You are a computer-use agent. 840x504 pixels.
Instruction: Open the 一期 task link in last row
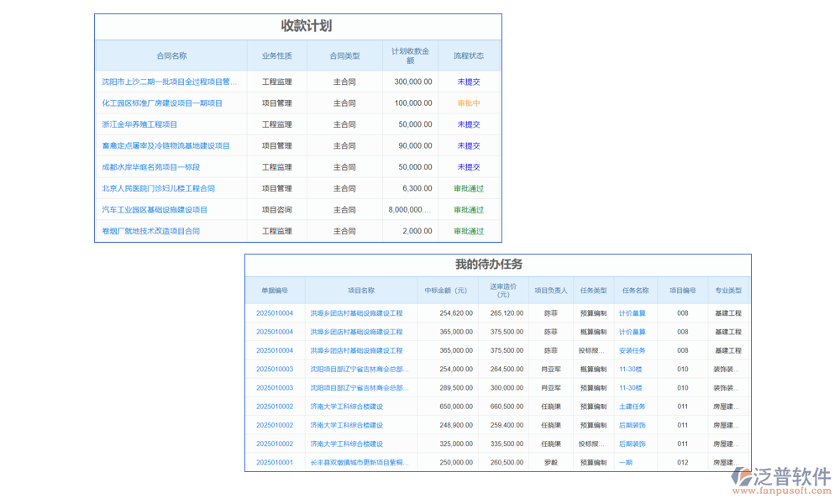[626, 462]
